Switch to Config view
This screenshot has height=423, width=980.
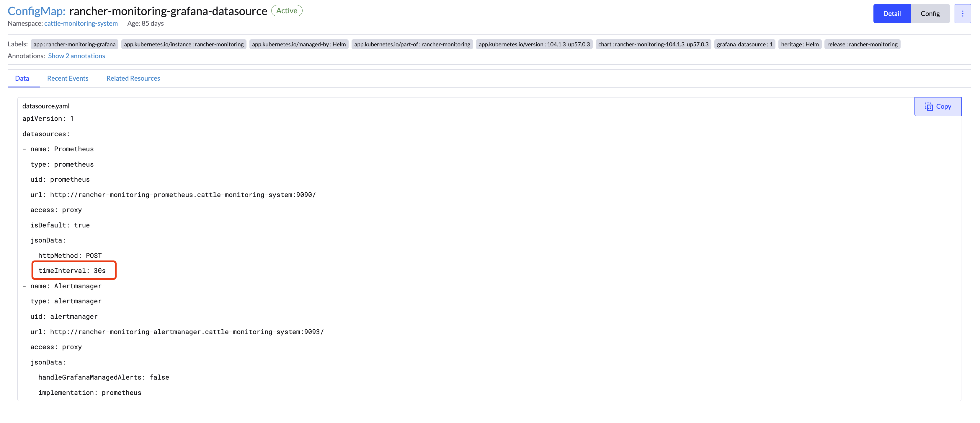[930, 14]
